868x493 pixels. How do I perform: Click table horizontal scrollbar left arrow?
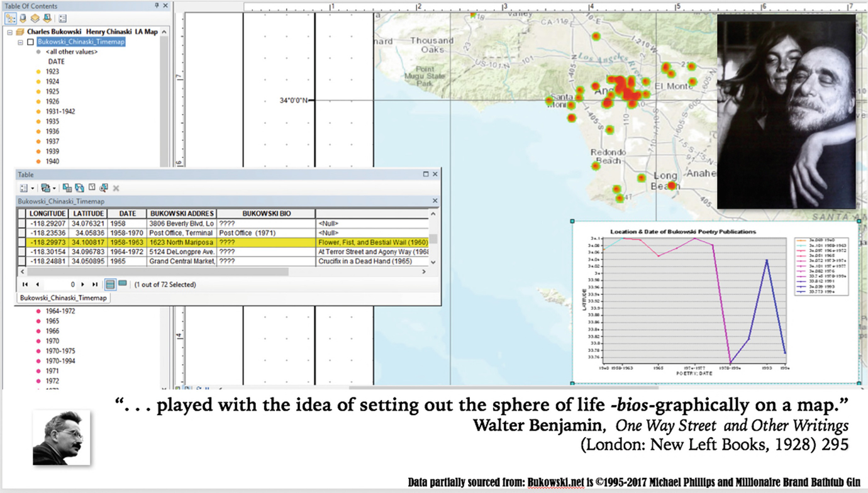[x=23, y=272]
